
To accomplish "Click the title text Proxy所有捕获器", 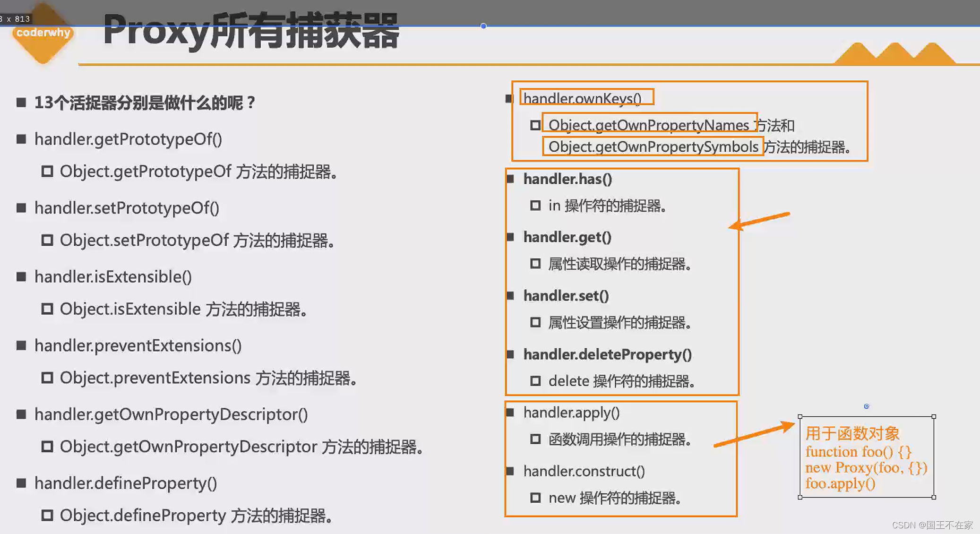I will point(250,33).
